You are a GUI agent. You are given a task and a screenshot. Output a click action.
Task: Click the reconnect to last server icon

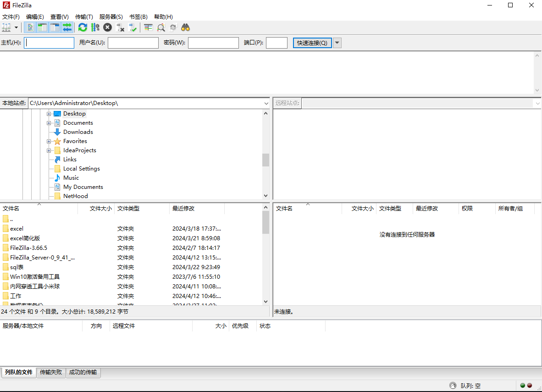(x=133, y=28)
